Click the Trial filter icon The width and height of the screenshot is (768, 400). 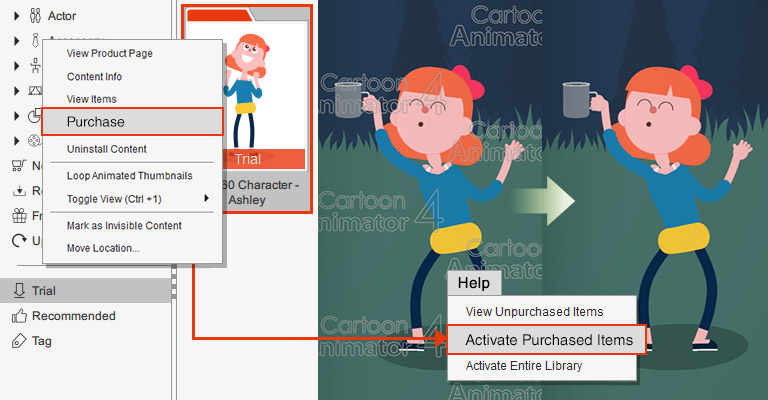(18, 291)
